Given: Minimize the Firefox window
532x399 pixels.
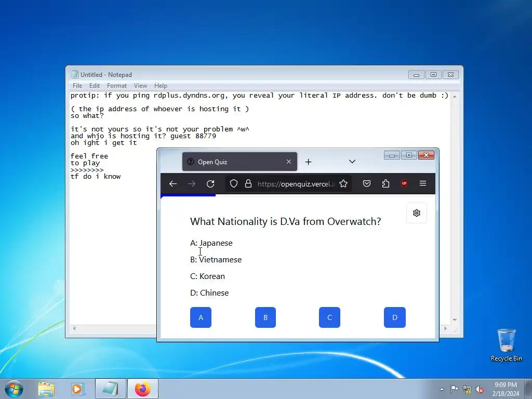Looking at the screenshot, I should click(x=392, y=155).
